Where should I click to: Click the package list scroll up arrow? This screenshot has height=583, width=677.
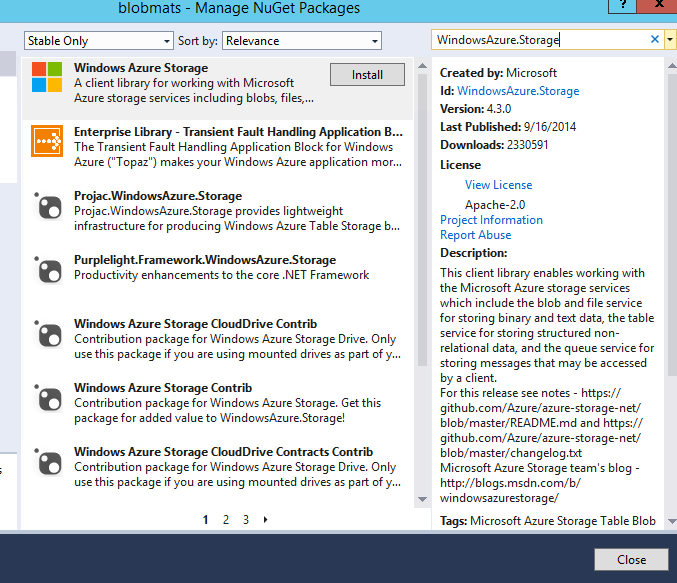click(423, 66)
